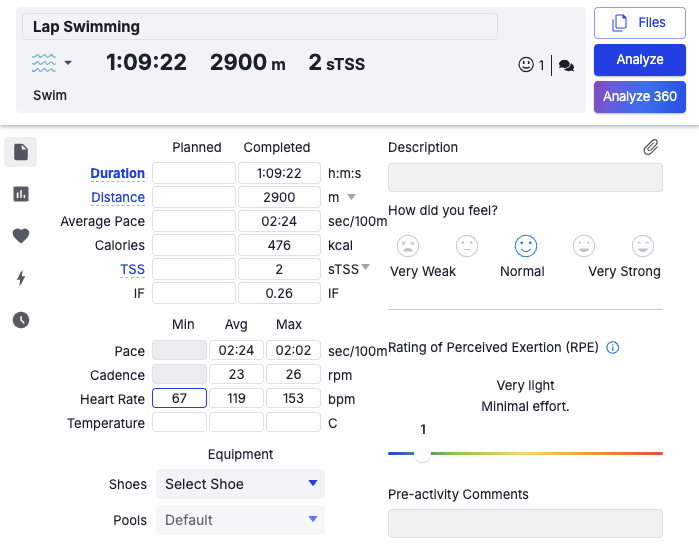Click the header distance 2900 m text
The height and width of the screenshot is (547, 699).
(x=248, y=62)
